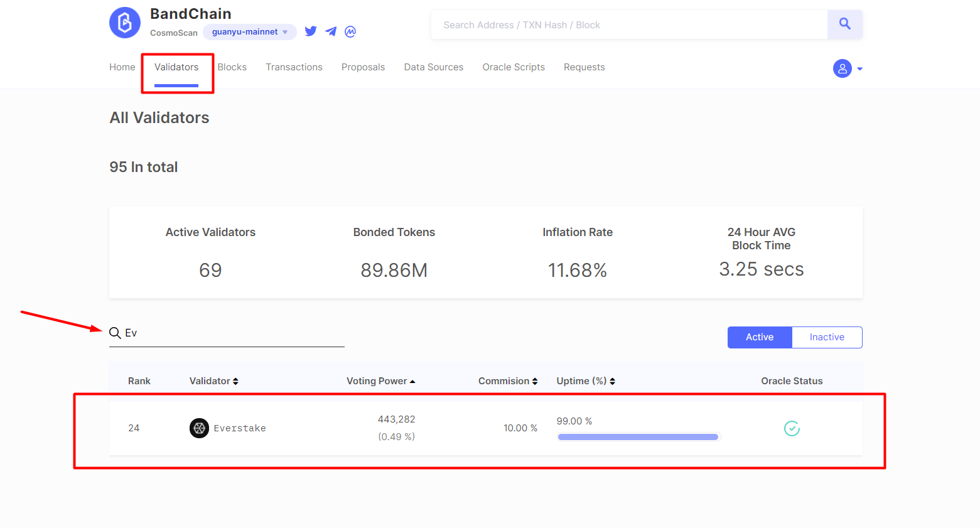Screen dimensions: 980x528
Task: Click the Everstake oracle status checkmark
Action: [x=792, y=428]
